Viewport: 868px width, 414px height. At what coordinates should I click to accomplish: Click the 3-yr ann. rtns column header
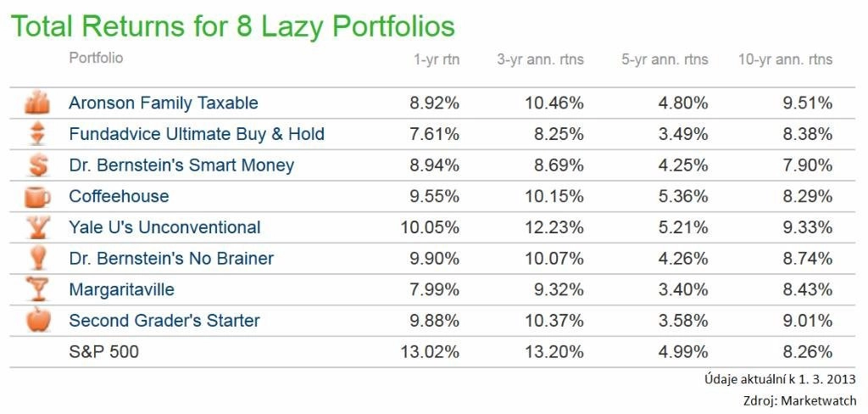tap(540, 59)
